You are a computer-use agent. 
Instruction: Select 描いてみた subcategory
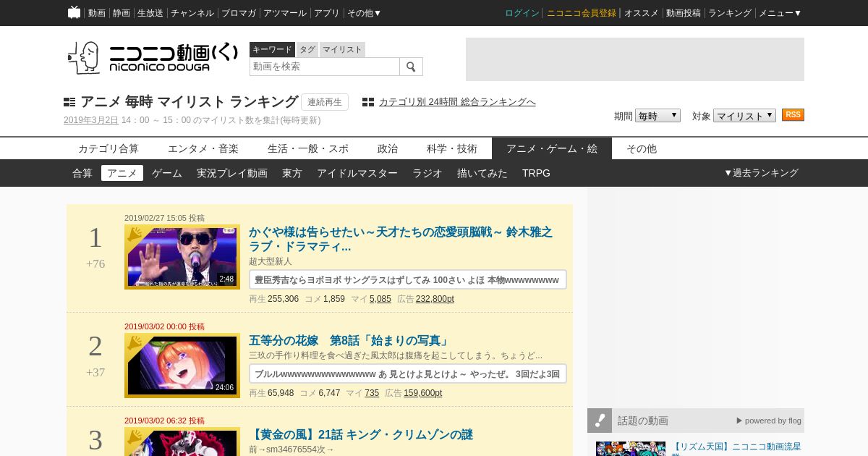482,173
